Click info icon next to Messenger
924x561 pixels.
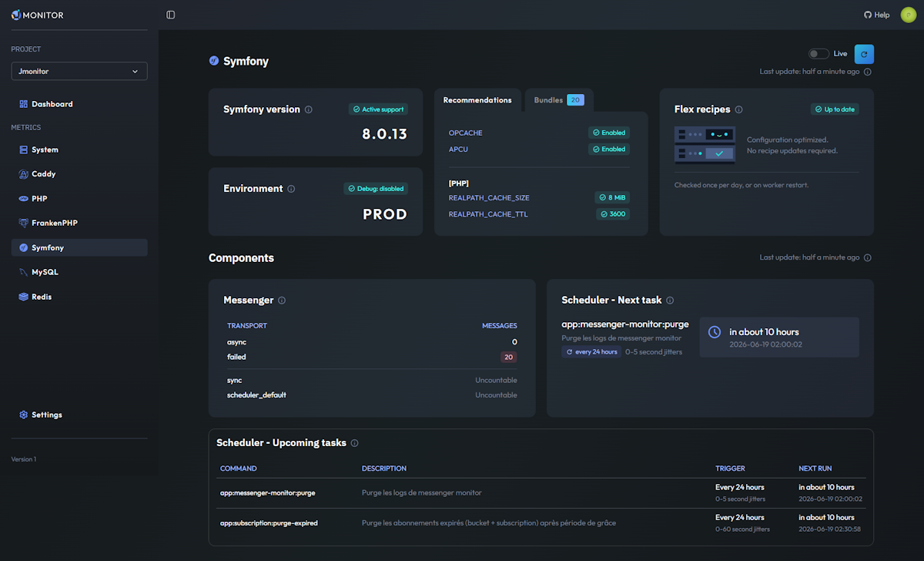[x=282, y=301]
